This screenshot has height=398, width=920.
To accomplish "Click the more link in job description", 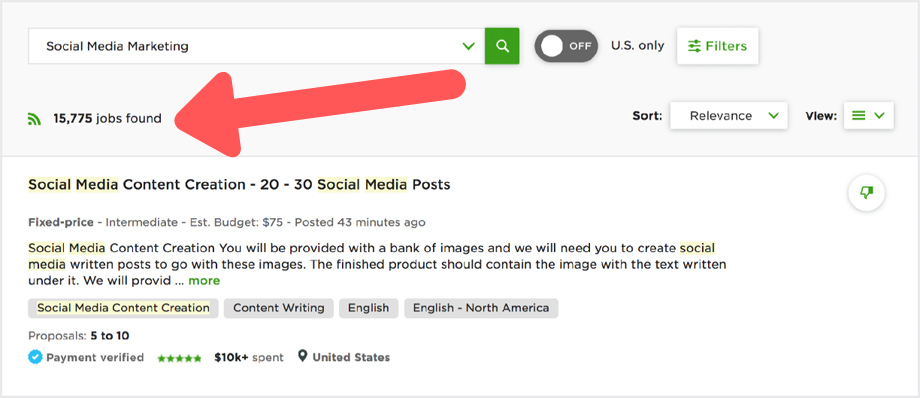I will pos(204,281).
